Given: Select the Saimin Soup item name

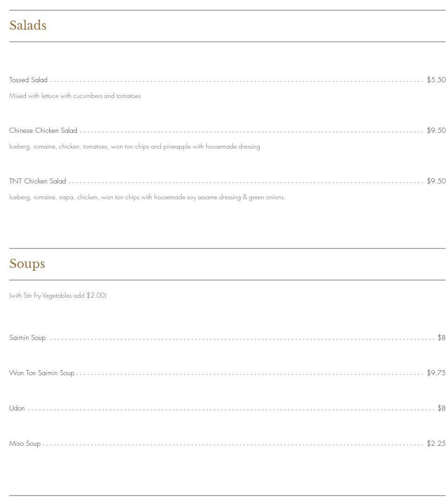Looking at the screenshot, I should coord(27,338).
